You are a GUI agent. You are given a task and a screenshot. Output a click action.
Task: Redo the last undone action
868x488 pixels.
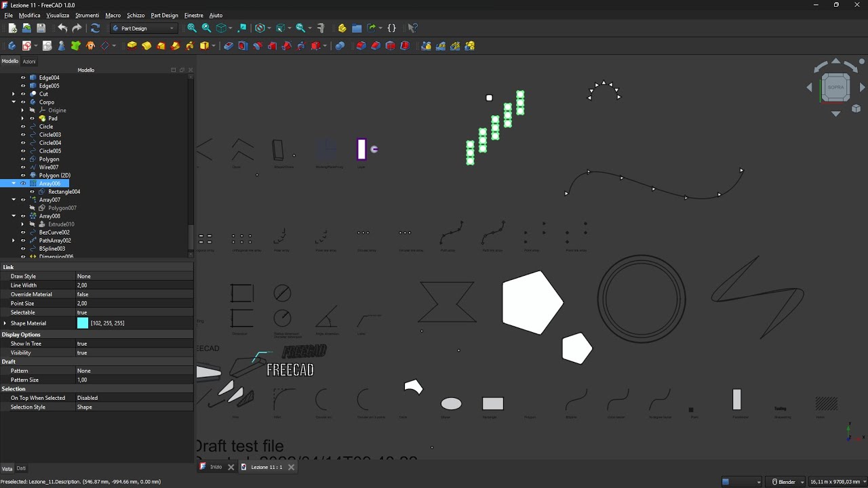point(77,28)
